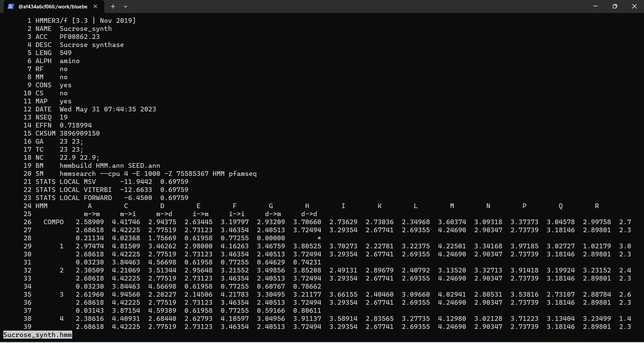Click the asterisk '*' on line 28
This screenshot has width=644, height=343.
point(319,238)
